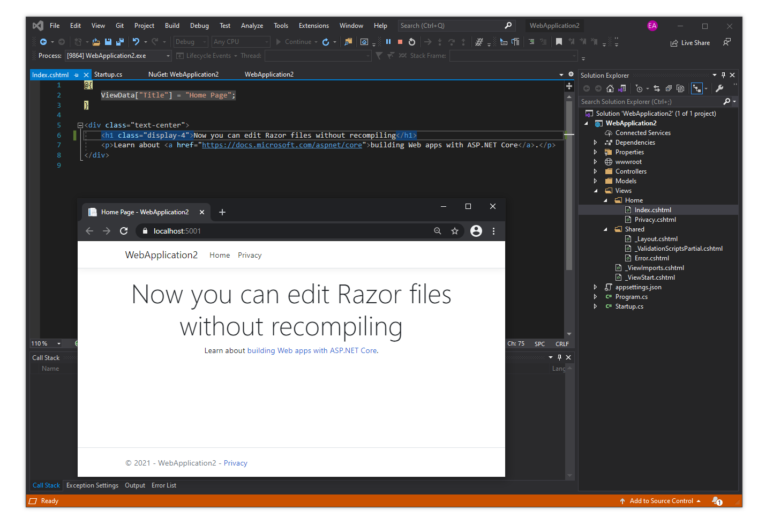Open the Send Feedback icon
The image size is (773, 532).
pyautogui.click(x=727, y=42)
